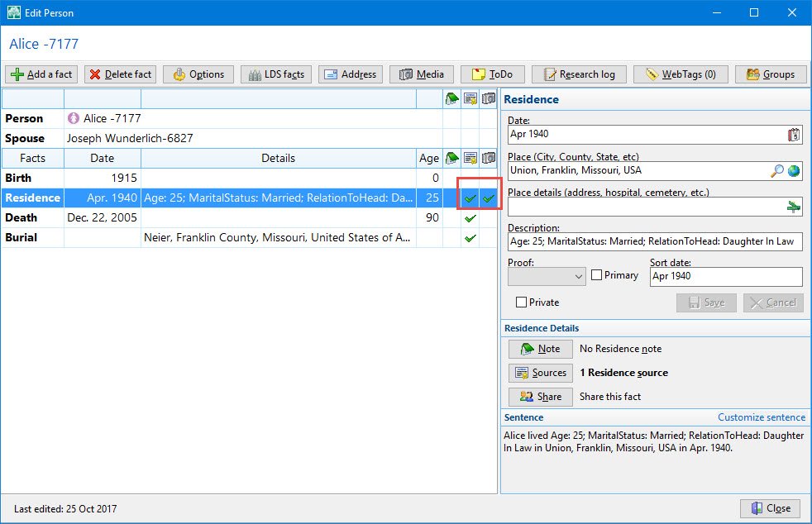Click the place details lookup icon
Viewport: 812px width, 524px height.
[793, 207]
